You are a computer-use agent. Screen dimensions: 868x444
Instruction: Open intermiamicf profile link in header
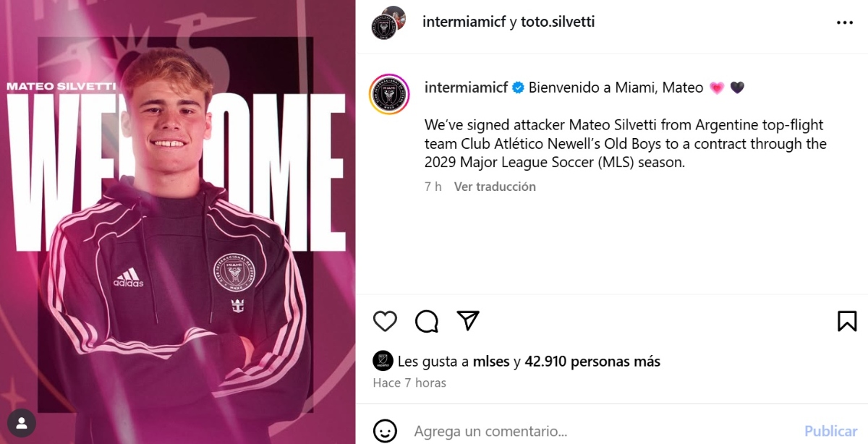coord(464,22)
